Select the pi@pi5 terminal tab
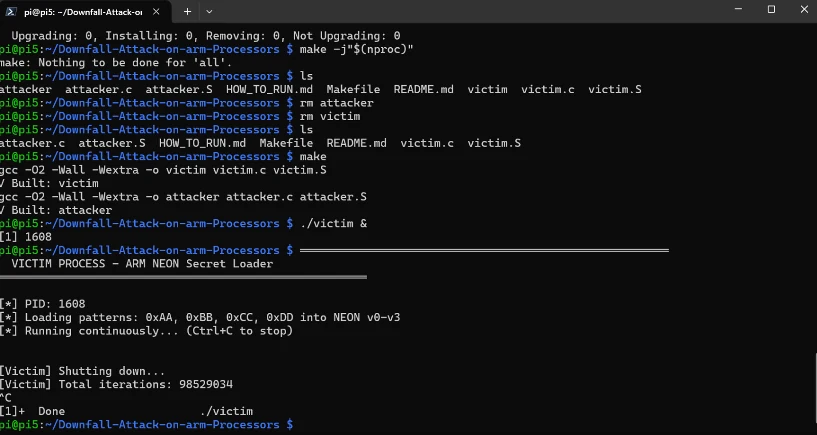817x435 pixels. 83,11
